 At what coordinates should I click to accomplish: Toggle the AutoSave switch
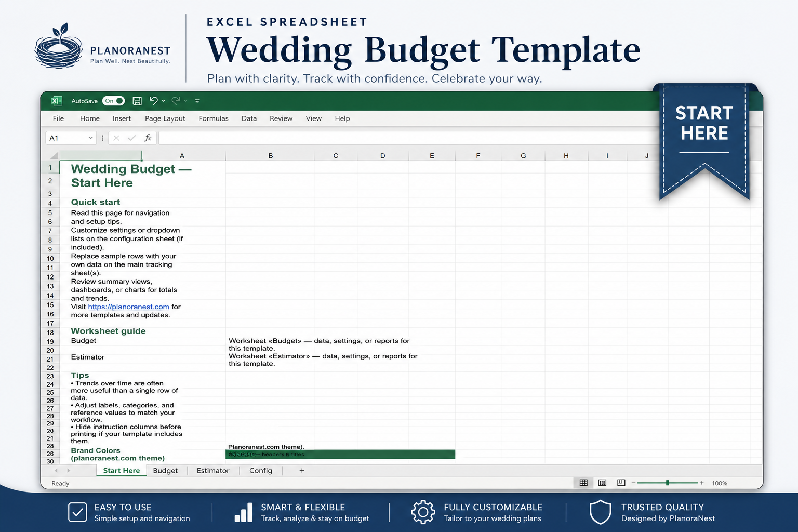[x=113, y=101]
